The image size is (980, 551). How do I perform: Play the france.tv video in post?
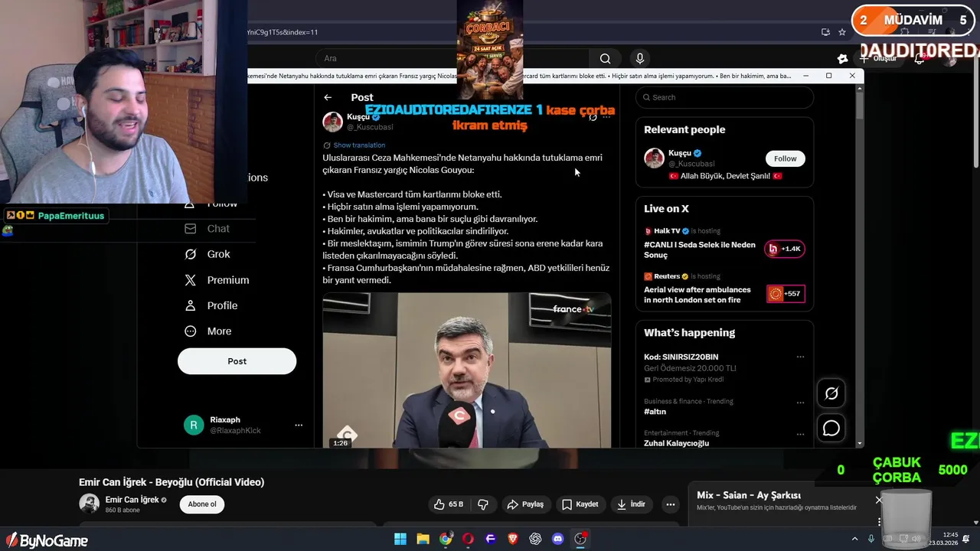click(x=466, y=370)
